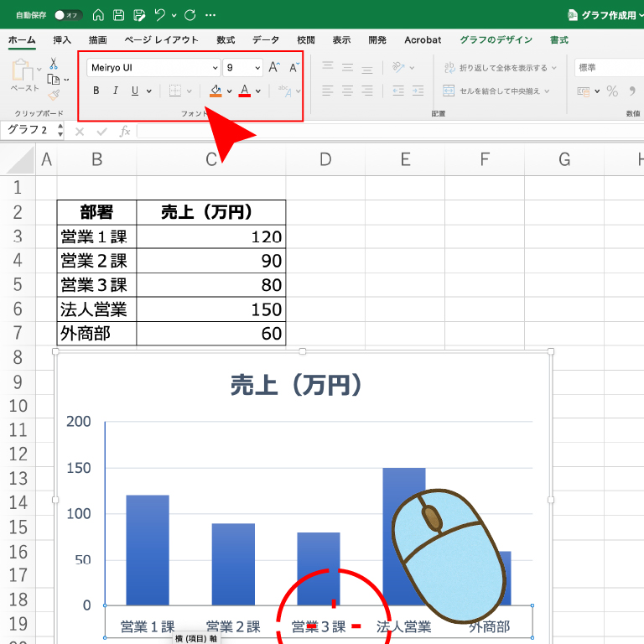The image size is (644, 644).
Task: Toggle Italic formatting
Action: (x=116, y=91)
